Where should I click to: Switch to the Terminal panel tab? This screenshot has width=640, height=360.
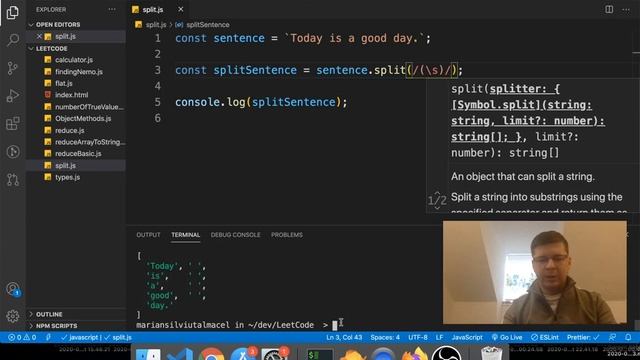pyautogui.click(x=185, y=235)
